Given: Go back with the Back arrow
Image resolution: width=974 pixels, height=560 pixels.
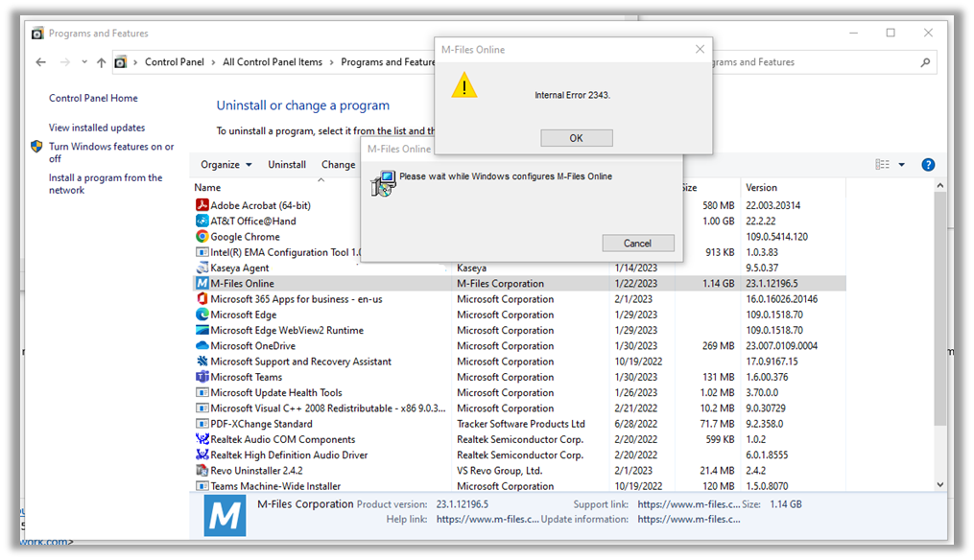Looking at the screenshot, I should [41, 62].
